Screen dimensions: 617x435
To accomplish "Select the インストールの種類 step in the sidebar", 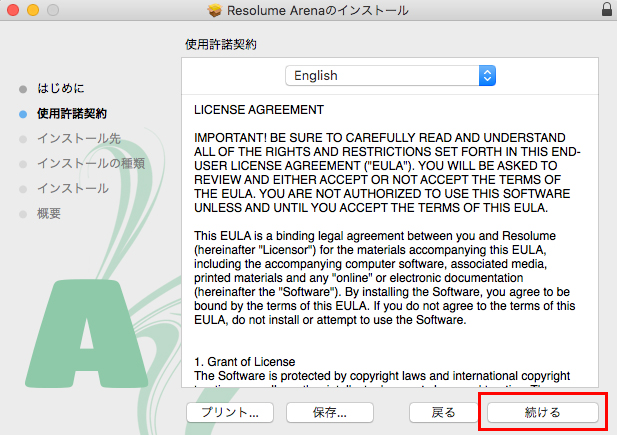I will pos(91,163).
